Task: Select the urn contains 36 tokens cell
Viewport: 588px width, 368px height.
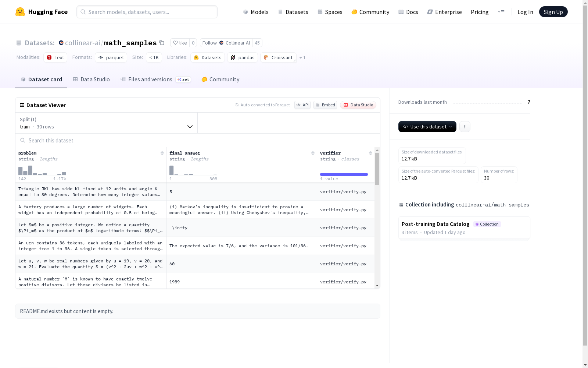Action: tap(91, 246)
